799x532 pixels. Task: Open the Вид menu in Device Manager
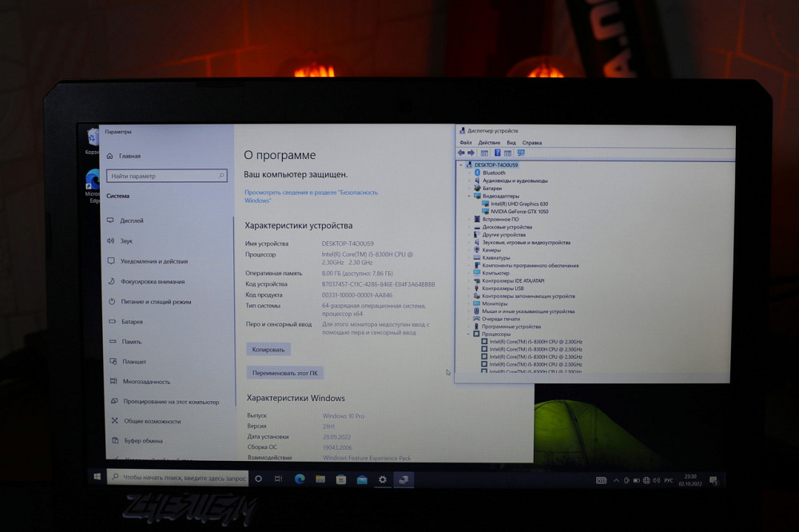[511, 142]
